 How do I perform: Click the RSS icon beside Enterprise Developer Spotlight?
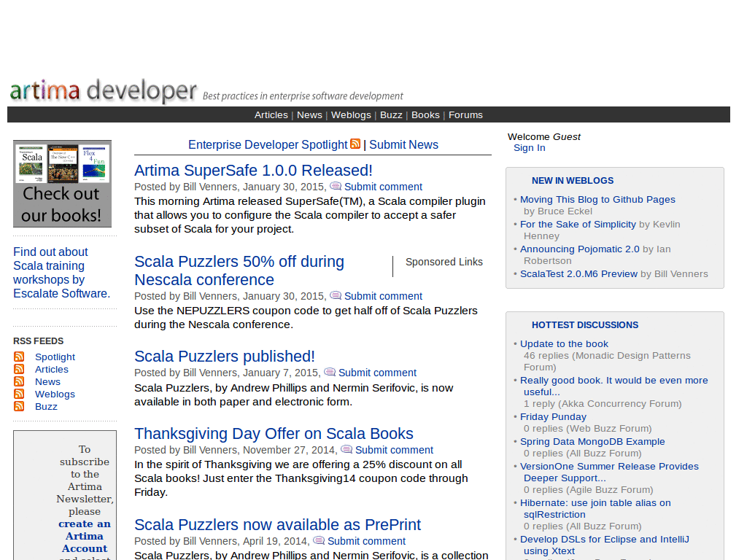pyautogui.click(x=355, y=144)
